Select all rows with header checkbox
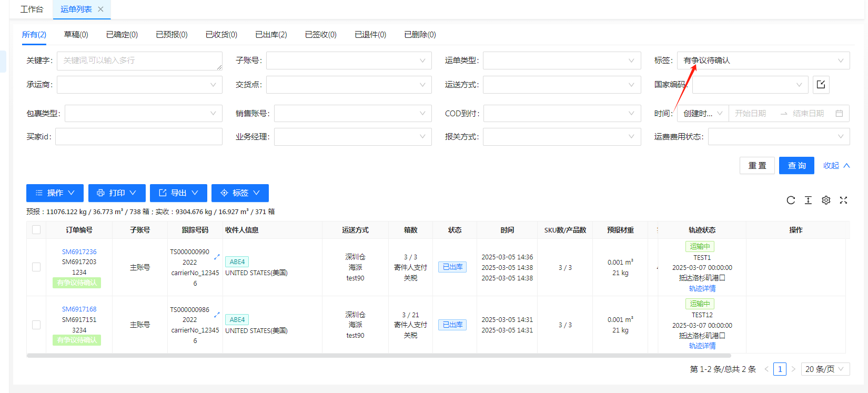Image resolution: width=868 pixels, height=393 pixels. 36,230
